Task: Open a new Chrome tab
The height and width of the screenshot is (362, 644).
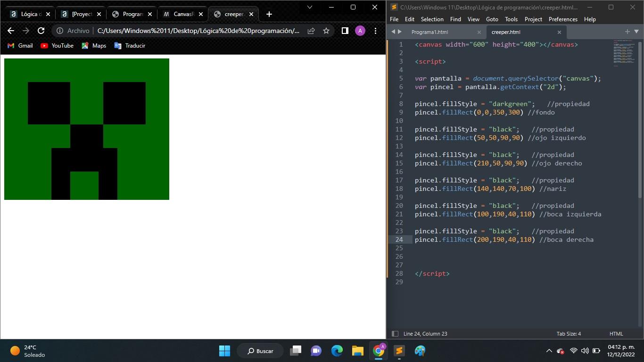Action: pyautogui.click(x=269, y=14)
